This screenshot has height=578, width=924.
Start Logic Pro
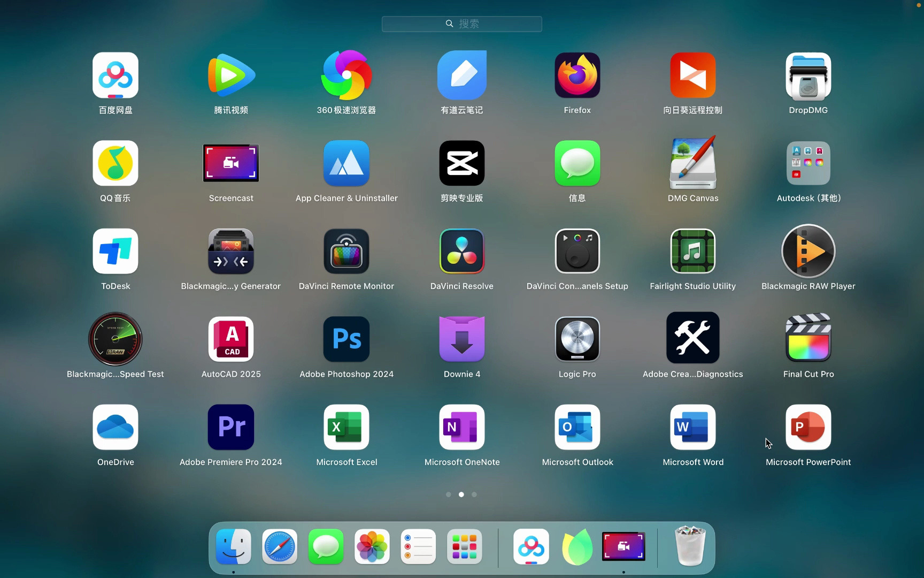577,339
